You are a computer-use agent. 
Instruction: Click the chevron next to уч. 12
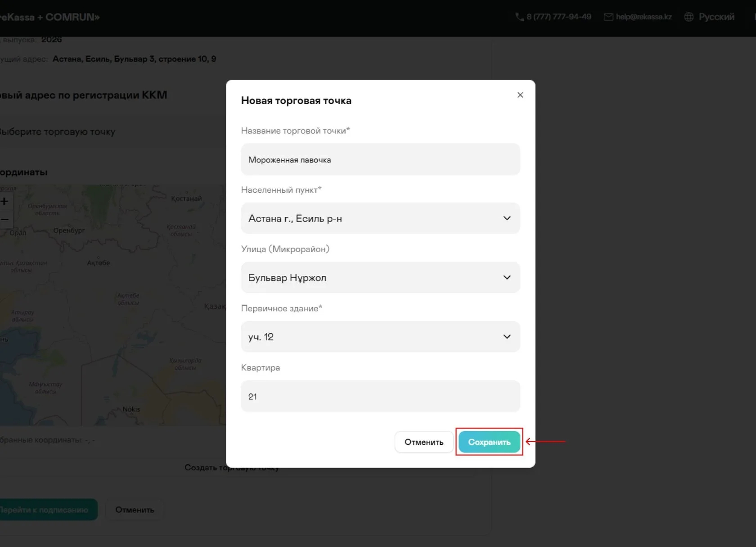(507, 337)
